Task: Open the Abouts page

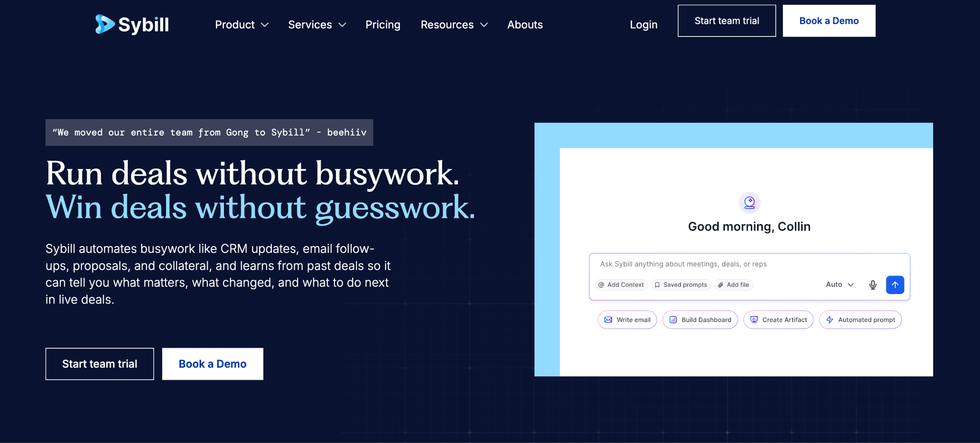Action: [x=525, y=25]
